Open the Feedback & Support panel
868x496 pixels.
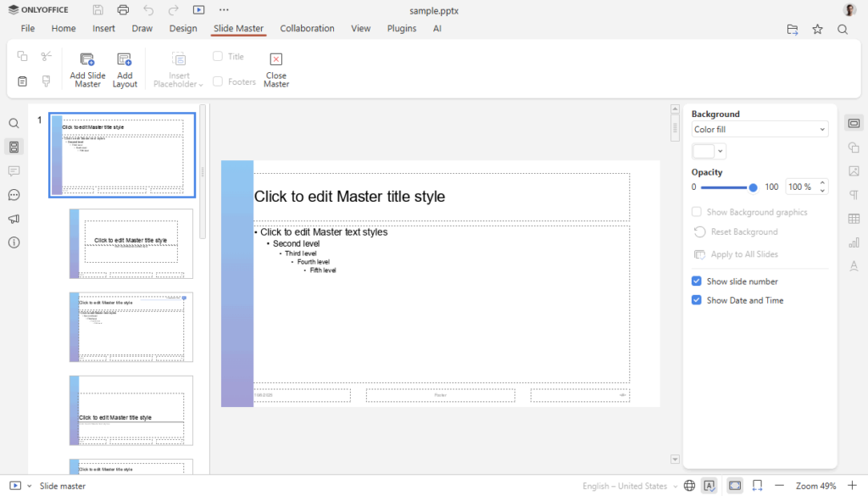14,218
